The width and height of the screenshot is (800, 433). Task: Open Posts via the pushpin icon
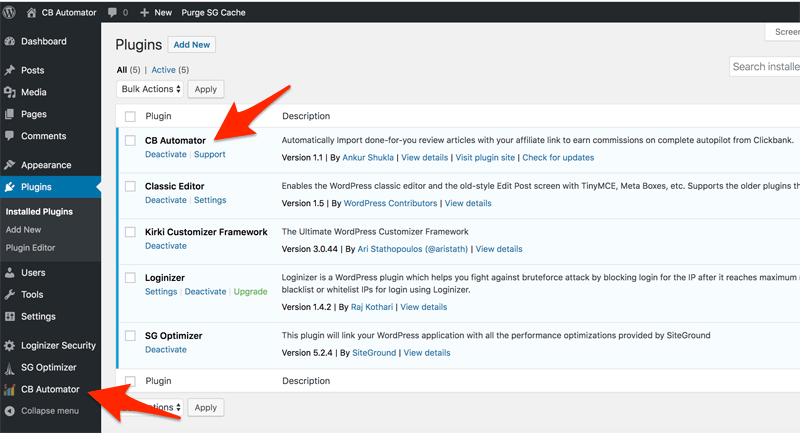[x=10, y=71]
